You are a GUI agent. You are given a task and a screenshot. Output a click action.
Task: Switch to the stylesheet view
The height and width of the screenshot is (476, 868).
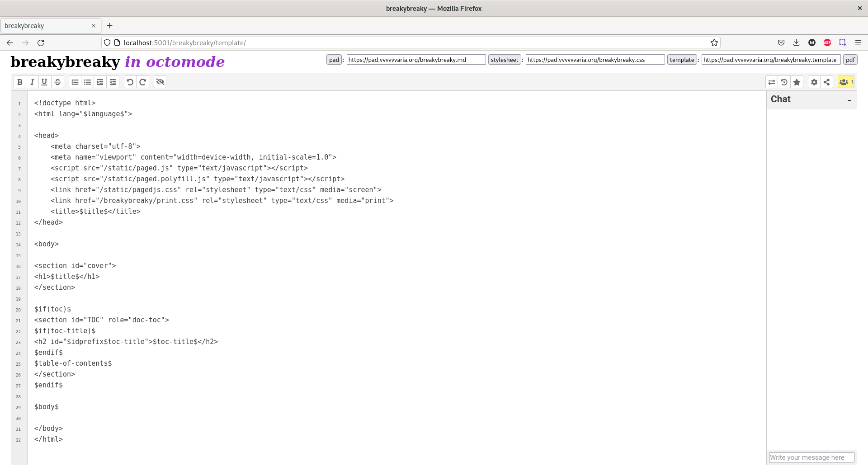[x=504, y=60]
